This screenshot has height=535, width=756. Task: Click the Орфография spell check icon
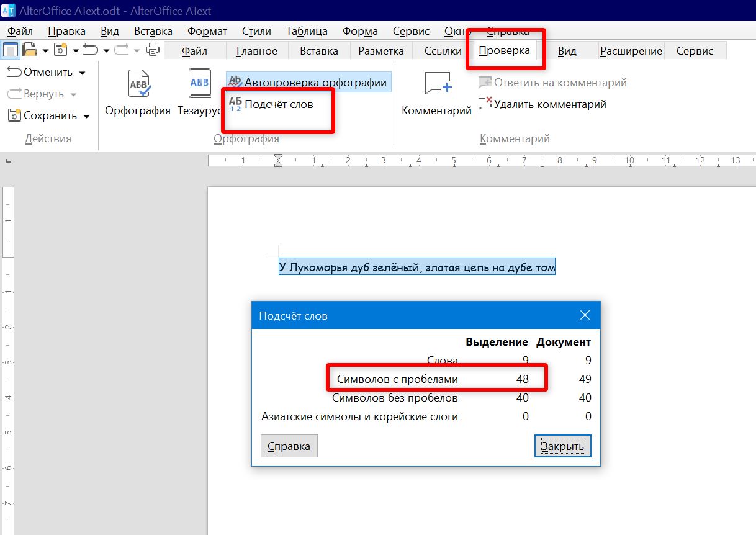click(x=138, y=85)
